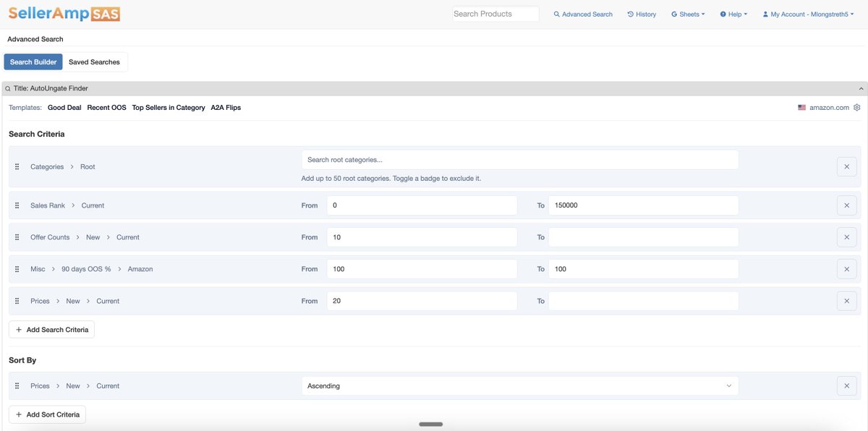Switch to the Search Builder tab
868x431 pixels.
click(x=33, y=62)
